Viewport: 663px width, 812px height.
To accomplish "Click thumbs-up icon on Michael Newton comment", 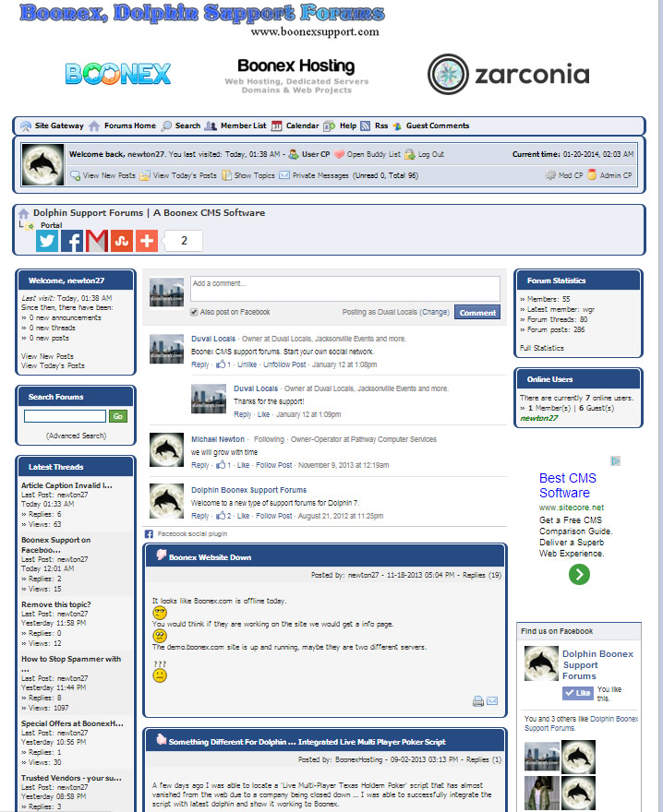I will pos(221,464).
